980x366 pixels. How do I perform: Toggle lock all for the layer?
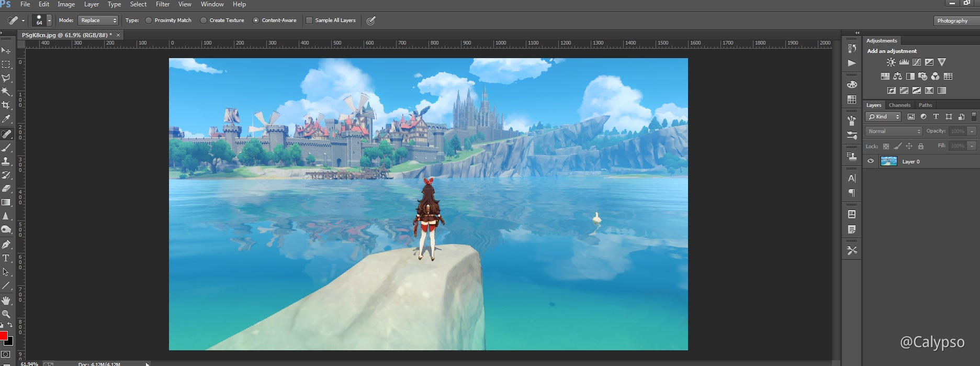tap(921, 146)
